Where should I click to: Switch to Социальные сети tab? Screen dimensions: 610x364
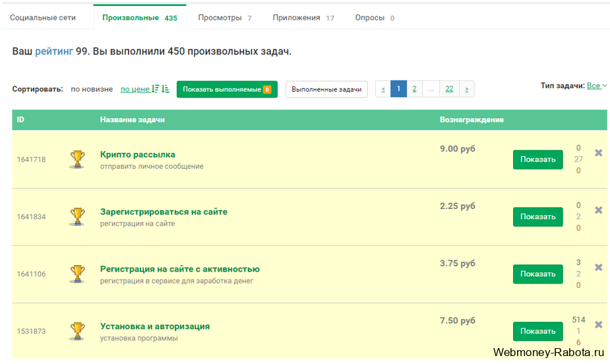(x=43, y=18)
